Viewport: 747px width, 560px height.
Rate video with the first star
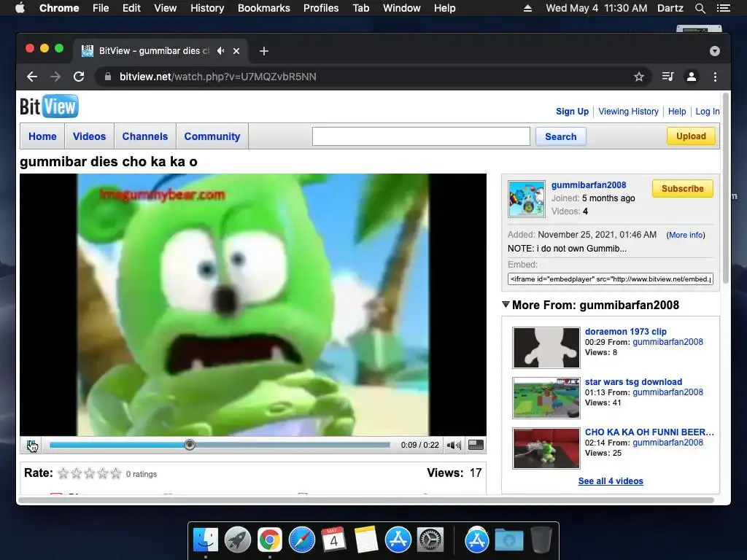(63, 473)
